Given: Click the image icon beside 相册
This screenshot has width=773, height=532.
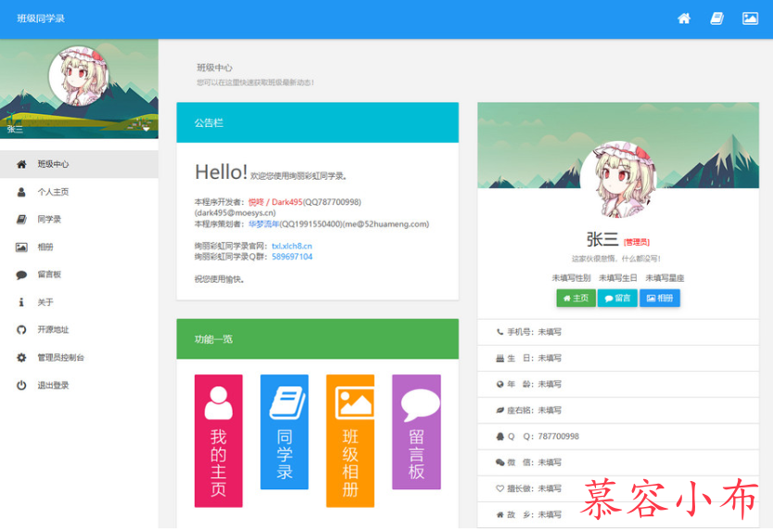Looking at the screenshot, I should point(21,247).
